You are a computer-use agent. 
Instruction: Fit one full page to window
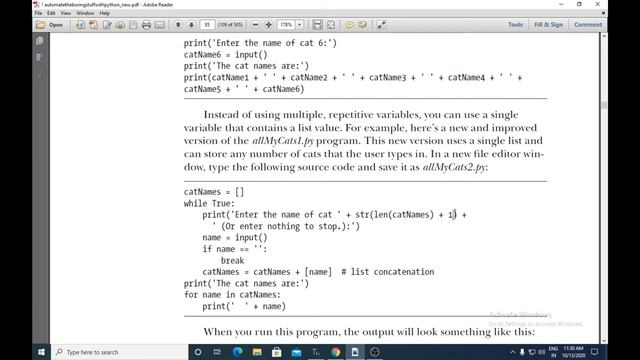tap(331, 25)
